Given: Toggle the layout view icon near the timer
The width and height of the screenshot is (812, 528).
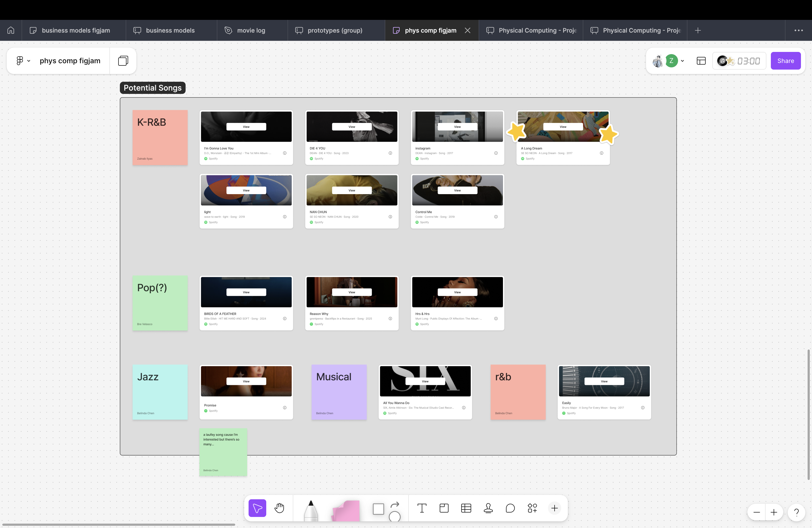Looking at the screenshot, I should point(701,61).
